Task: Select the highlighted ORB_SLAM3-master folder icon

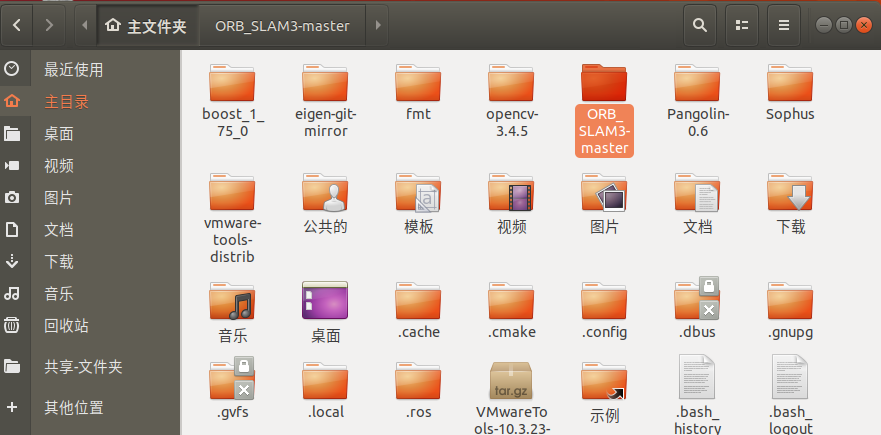Action: click(x=604, y=82)
